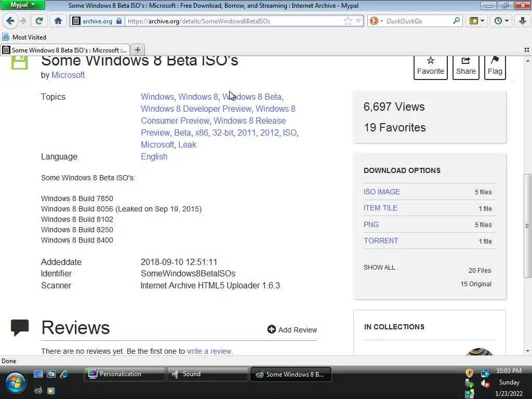
Task: Click the green floppy disk item icon
Action: coord(19,63)
